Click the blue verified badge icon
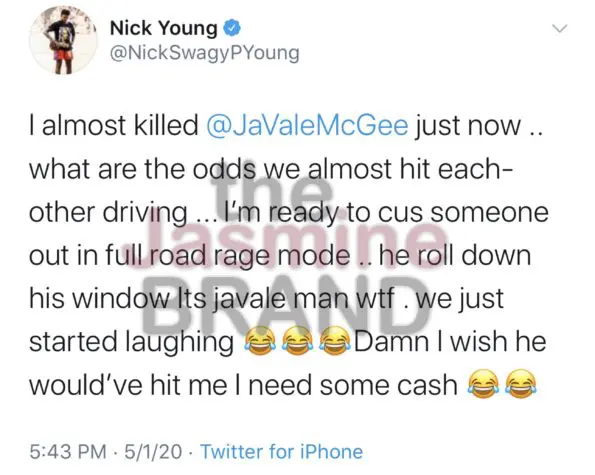The width and height of the screenshot is (595, 475). [231, 28]
